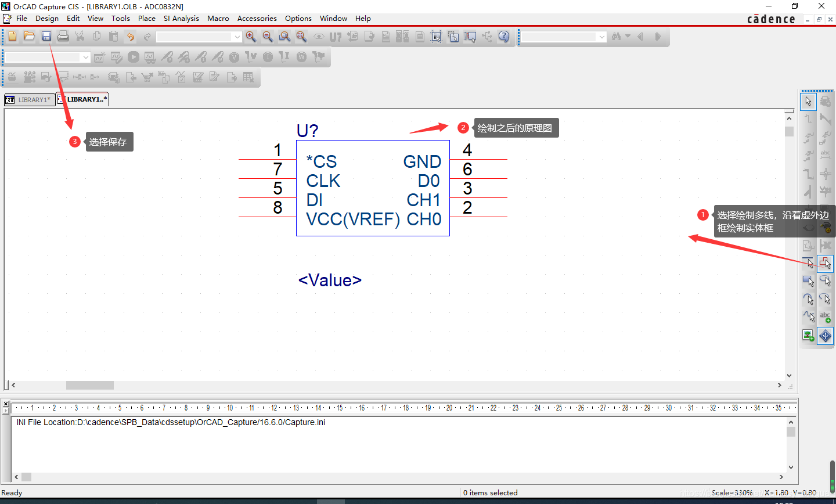836x504 pixels.
Task: Click the horizontal scrollbar thumb under canvas
Action: coord(89,385)
